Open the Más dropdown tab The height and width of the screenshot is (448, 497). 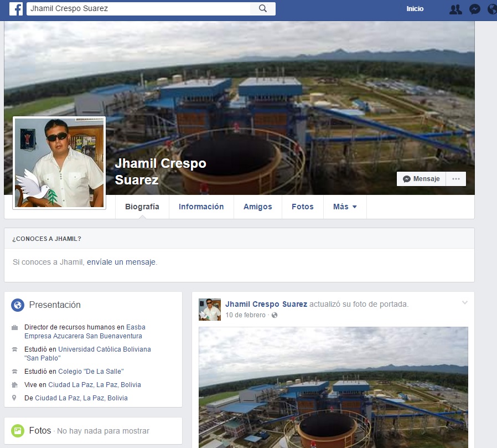pos(345,207)
